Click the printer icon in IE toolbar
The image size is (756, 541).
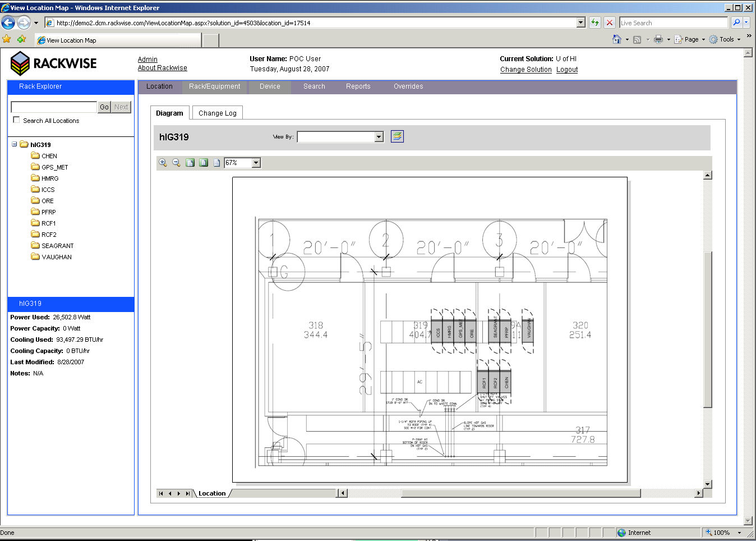658,39
